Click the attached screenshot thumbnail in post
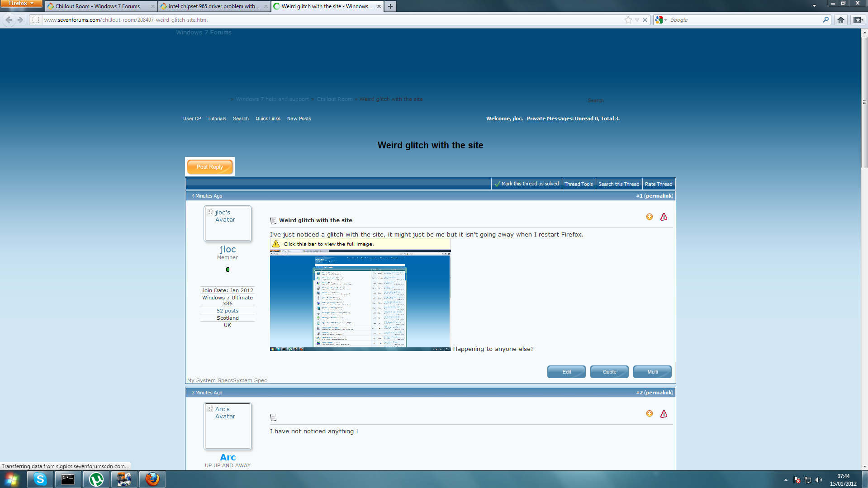Screen dimensions: 868x488 pos(360,300)
